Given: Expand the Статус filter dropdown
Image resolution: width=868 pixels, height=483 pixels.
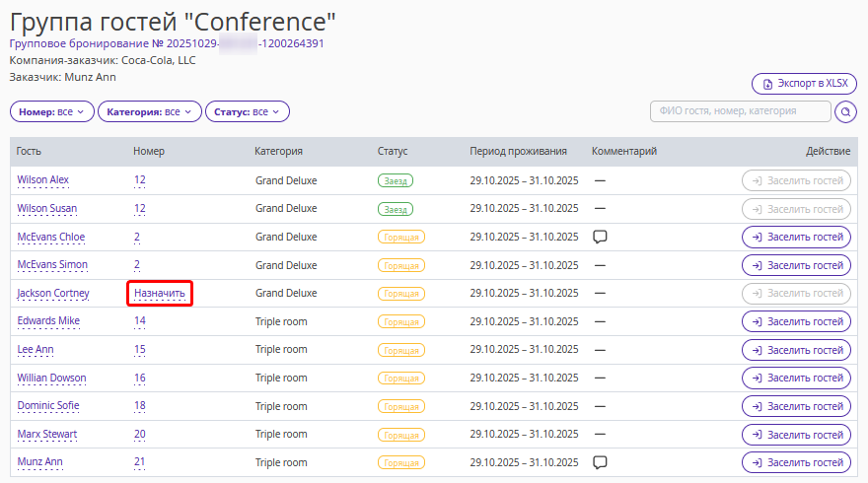Looking at the screenshot, I should pos(247,112).
